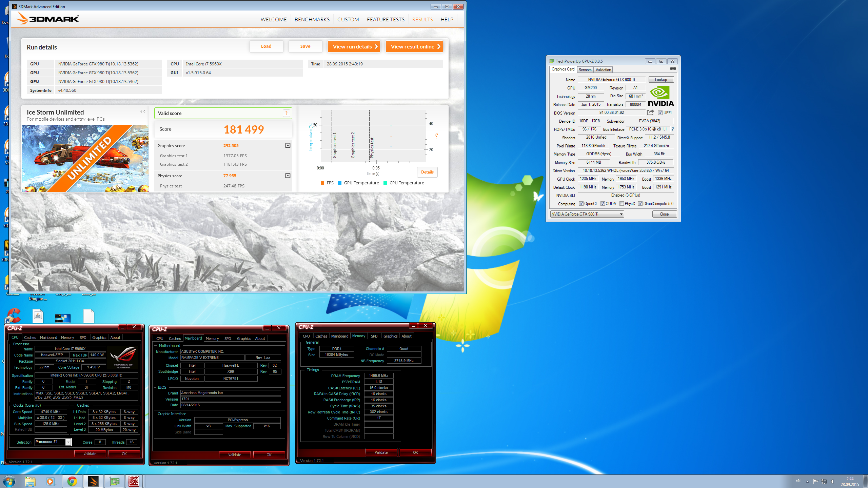Click the Bus Interface question mark icon

(x=673, y=129)
